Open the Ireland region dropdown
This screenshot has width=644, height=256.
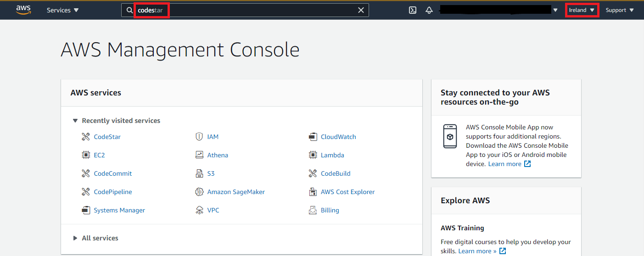coord(582,10)
